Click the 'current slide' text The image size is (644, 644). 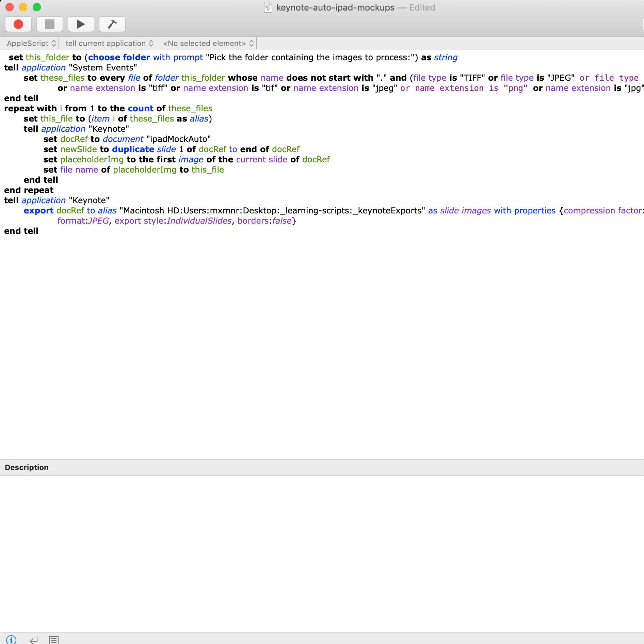click(262, 159)
